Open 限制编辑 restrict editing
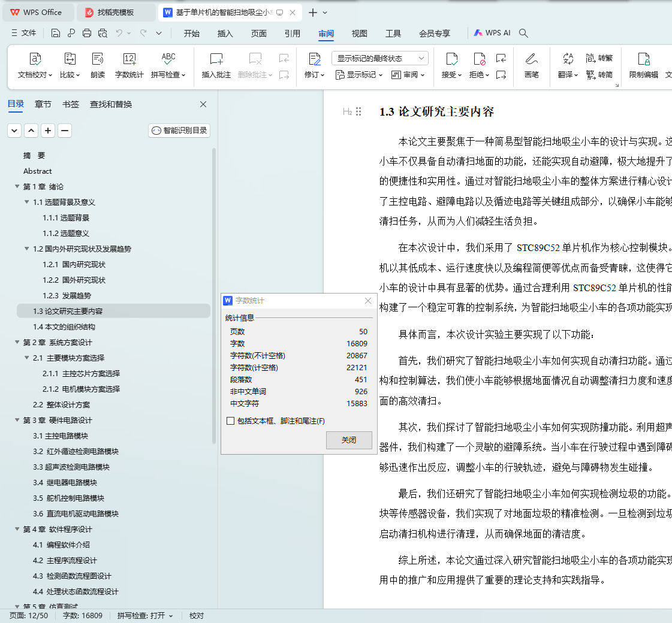 point(643,65)
